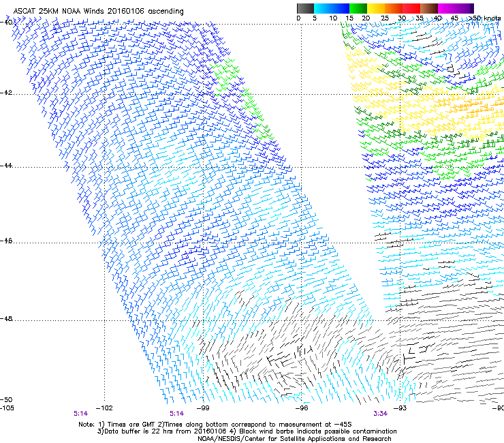Click the -93 longitude axis label

pyautogui.click(x=400, y=408)
